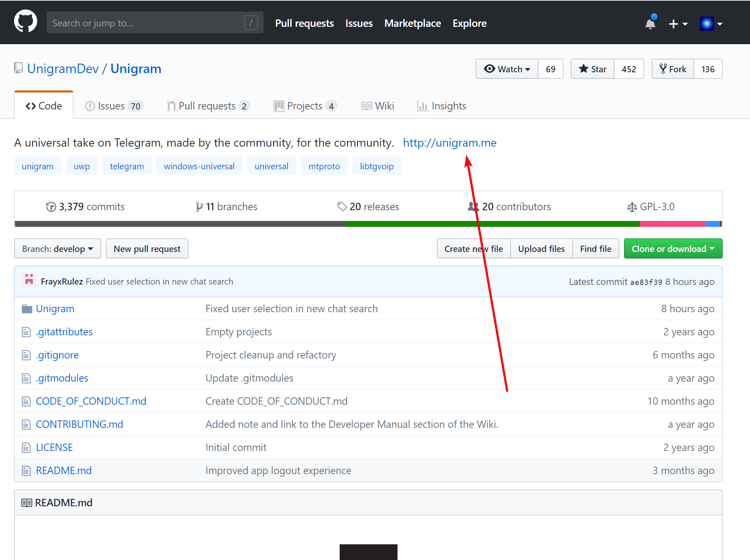
Task: Click the FrayxRulez avatar in the latest commit bar
Action: (x=29, y=281)
